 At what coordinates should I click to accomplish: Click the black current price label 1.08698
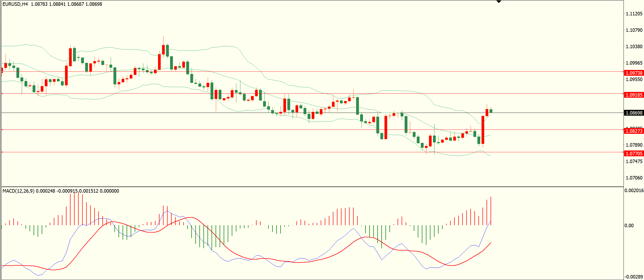tap(634, 113)
